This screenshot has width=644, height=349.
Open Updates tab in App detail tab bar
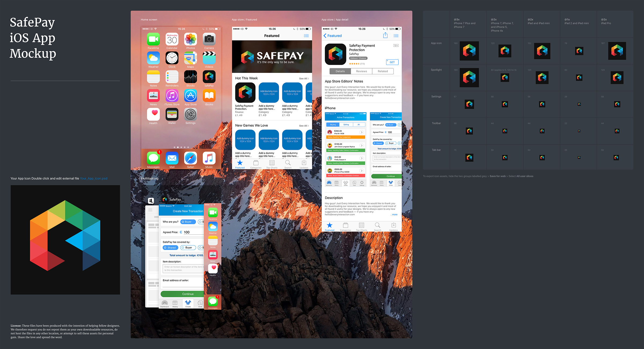[x=394, y=227]
